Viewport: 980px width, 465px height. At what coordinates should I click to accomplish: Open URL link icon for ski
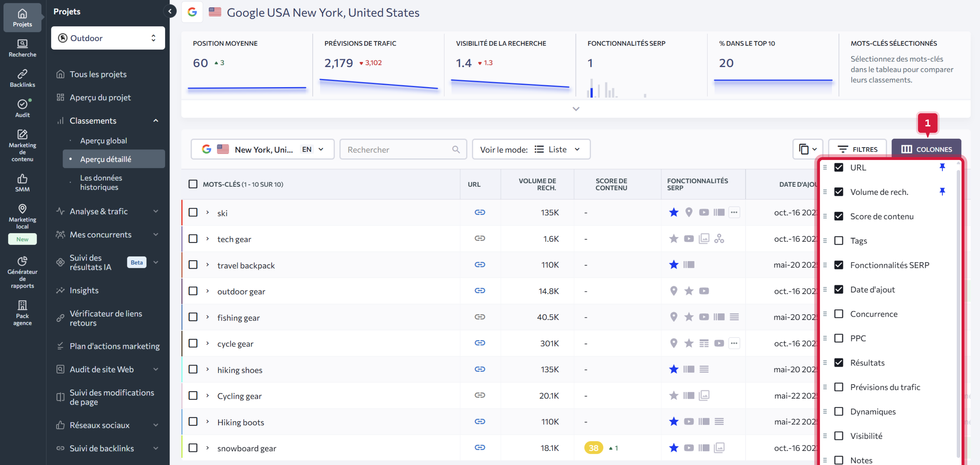pos(480,212)
